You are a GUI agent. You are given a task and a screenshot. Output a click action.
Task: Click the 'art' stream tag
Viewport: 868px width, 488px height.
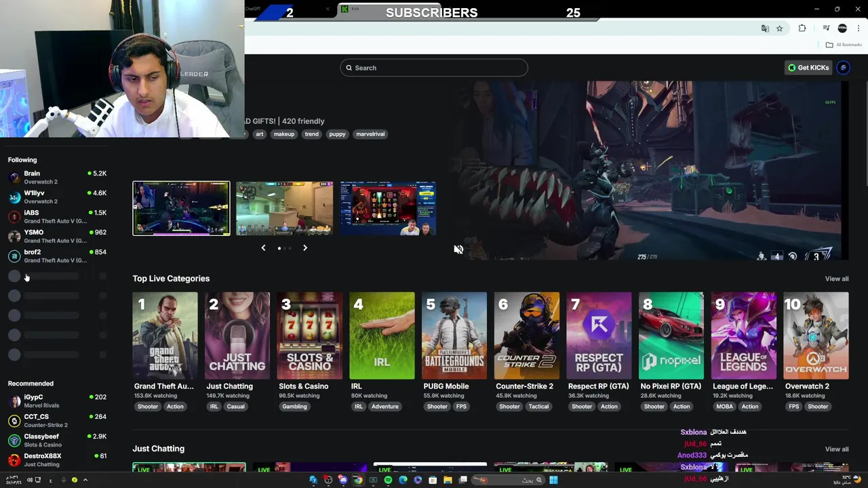259,134
